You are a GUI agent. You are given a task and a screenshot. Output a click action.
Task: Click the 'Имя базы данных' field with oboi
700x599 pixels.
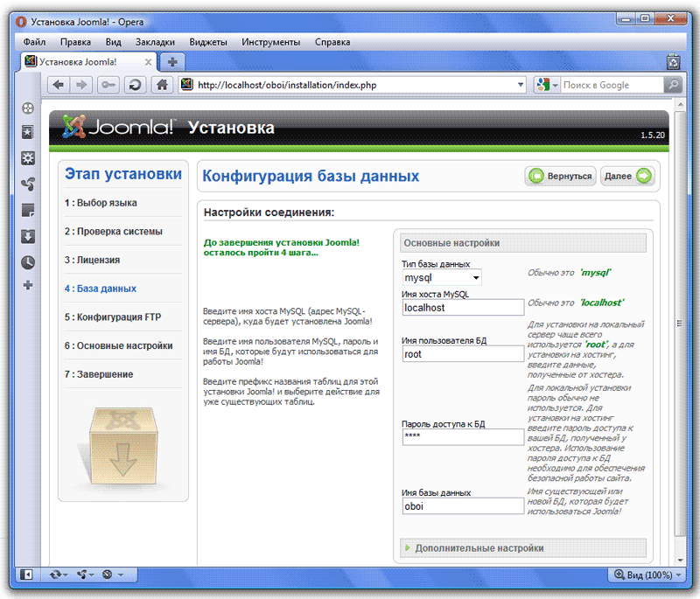point(462,505)
